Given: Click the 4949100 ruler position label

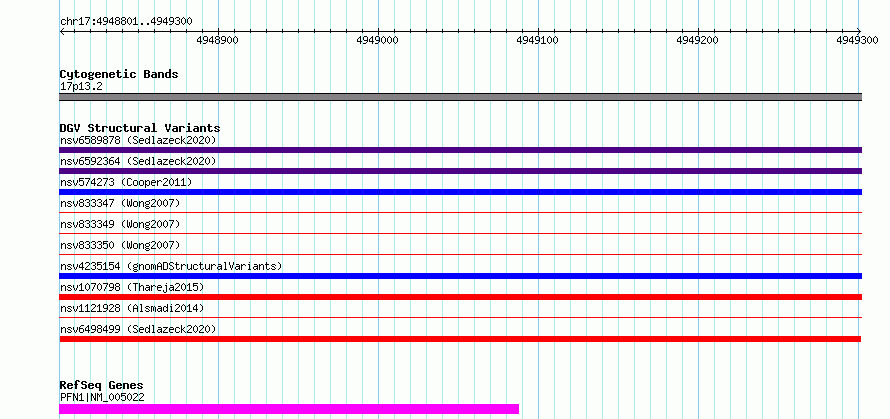Looking at the screenshot, I should (x=537, y=40).
